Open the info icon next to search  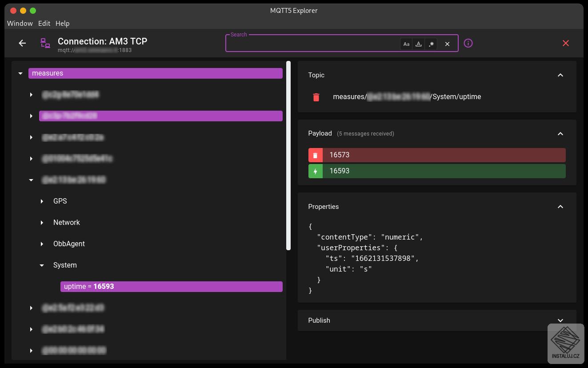point(468,43)
